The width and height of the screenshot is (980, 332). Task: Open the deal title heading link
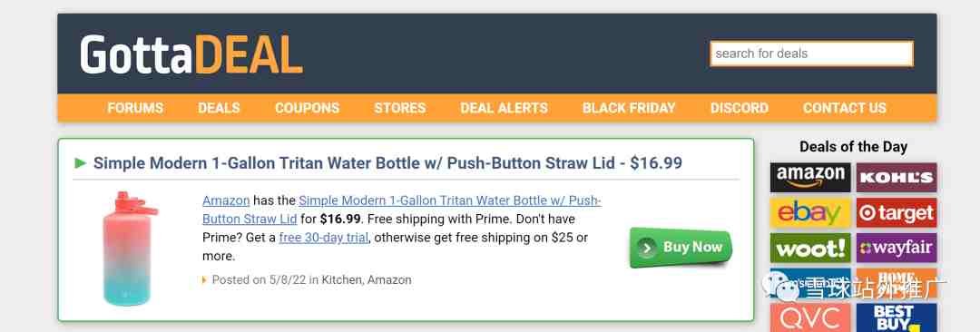[x=387, y=163]
